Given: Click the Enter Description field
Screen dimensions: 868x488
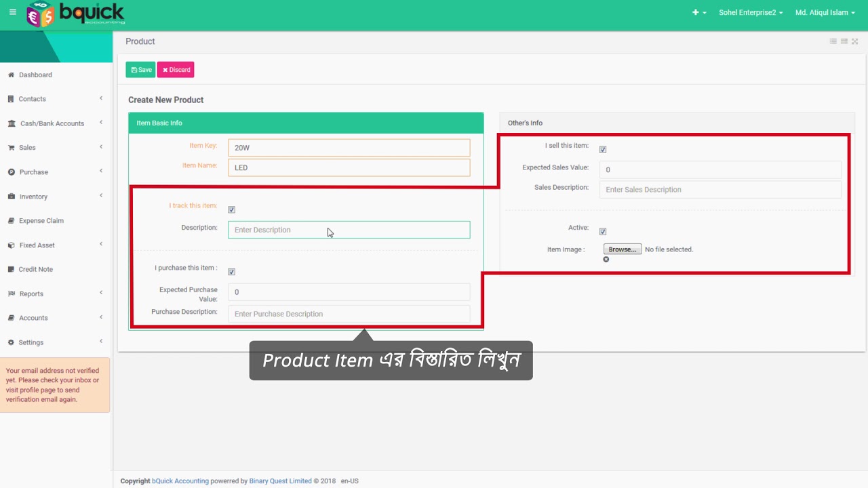Looking at the screenshot, I should tap(349, 230).
